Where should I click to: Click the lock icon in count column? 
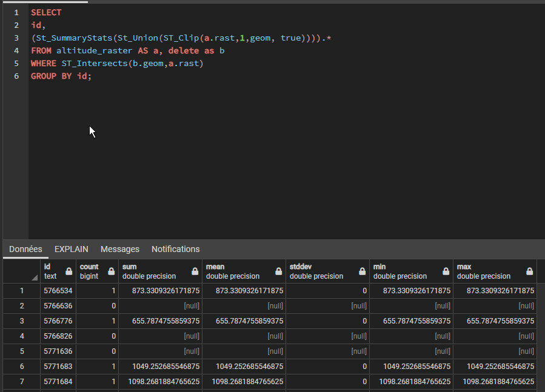tap(111, 271)
